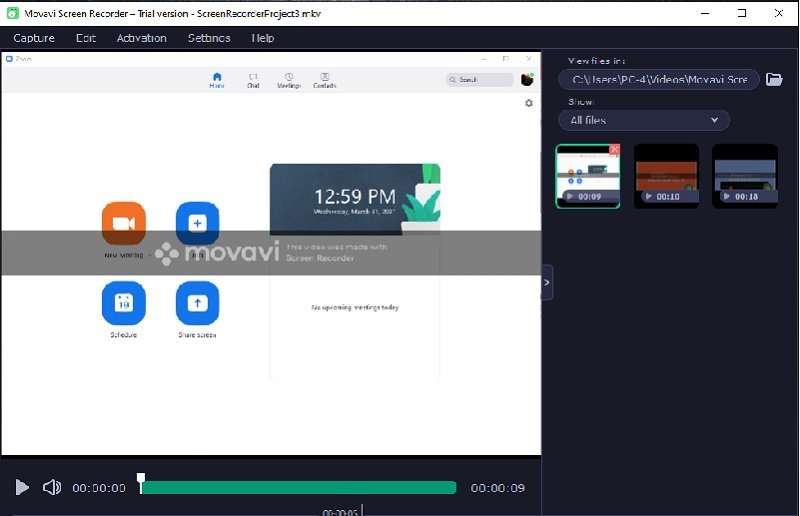
Task: Open the Help menu
Action: tap(263, 38)
